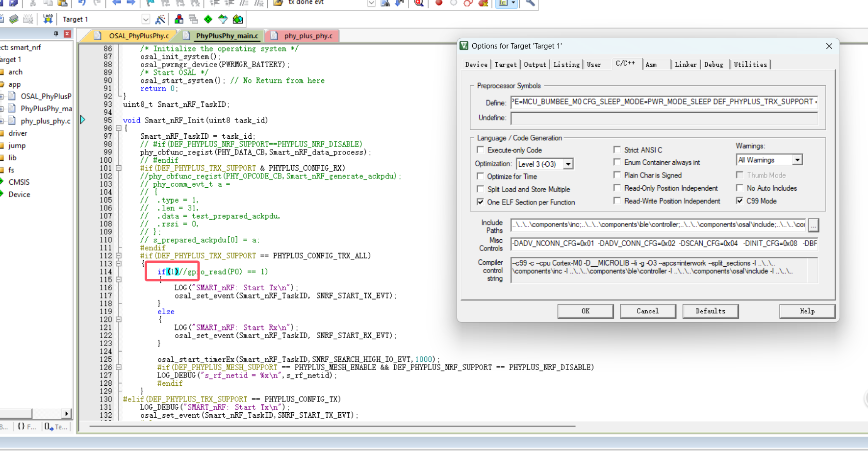This screenshot has height=451, width=868.
Task: Enable the Strict ANSI C checkbox
Action: tap(617, 150)
